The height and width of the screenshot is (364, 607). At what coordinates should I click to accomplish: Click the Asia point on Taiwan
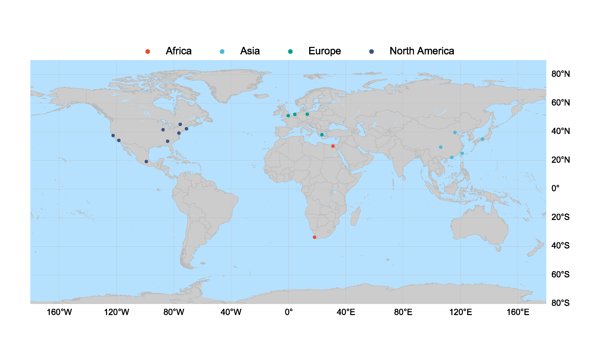click(x=462, y=153)
